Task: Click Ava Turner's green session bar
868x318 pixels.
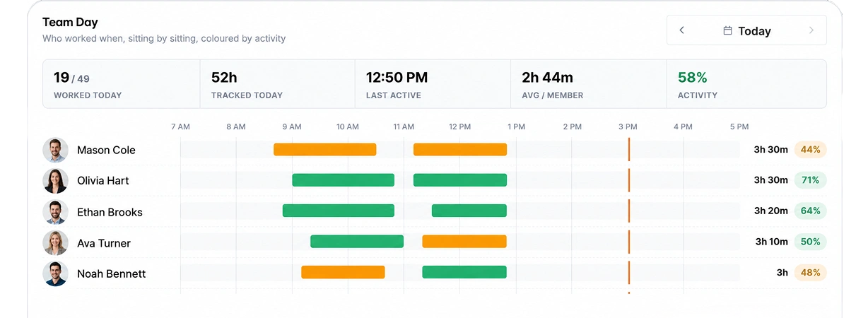Action: 357,242
